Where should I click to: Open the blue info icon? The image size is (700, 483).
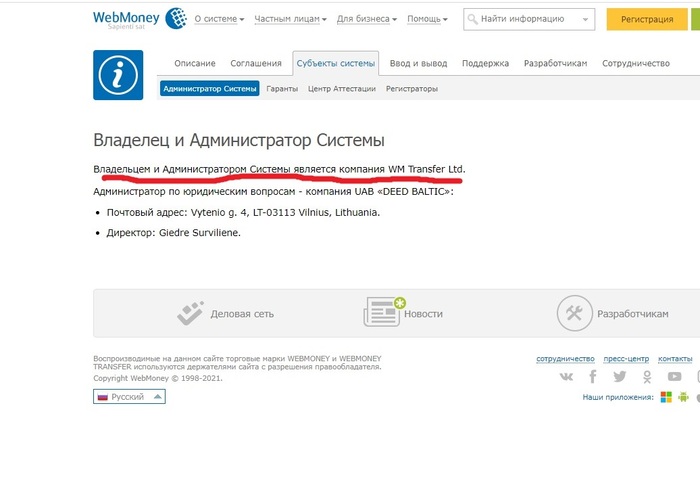click(118, 75)
